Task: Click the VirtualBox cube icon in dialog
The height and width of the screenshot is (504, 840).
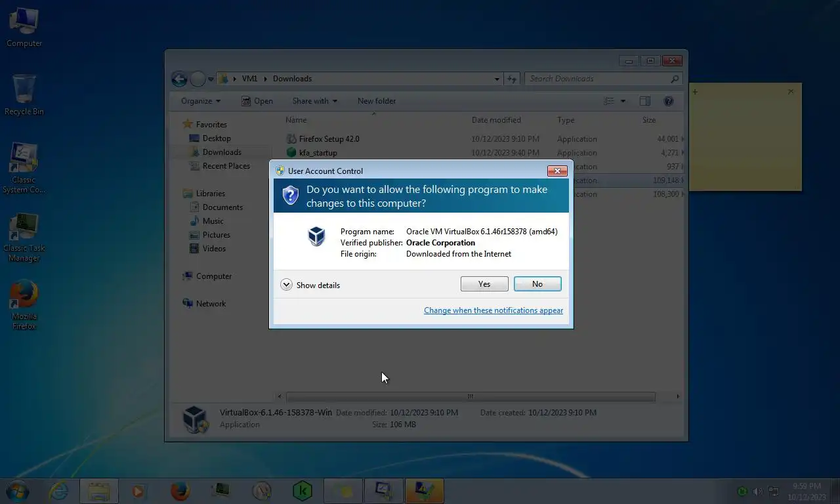Action: (317, 236)
